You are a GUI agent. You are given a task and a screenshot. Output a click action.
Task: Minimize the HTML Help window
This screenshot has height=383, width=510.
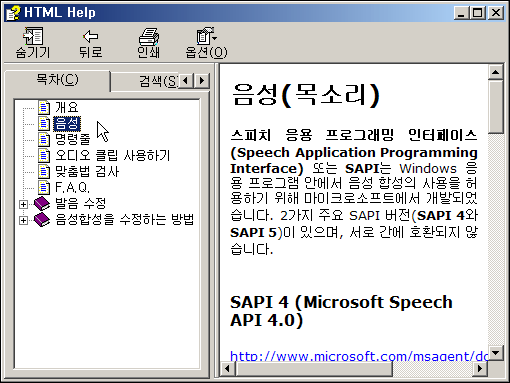pos(461,13)
